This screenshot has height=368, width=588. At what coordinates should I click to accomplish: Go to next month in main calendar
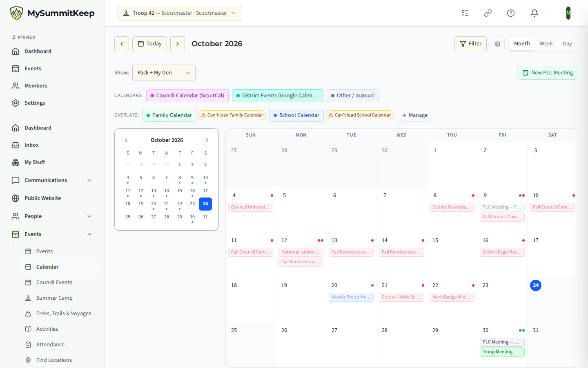click(178, 44)
